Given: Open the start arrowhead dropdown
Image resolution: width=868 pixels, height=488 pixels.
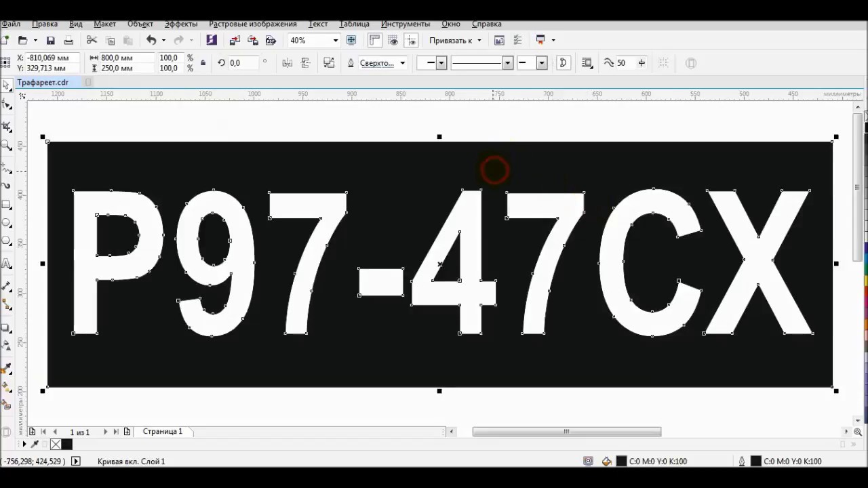Looking at the screenshot, I should click(x=441, y=63).
